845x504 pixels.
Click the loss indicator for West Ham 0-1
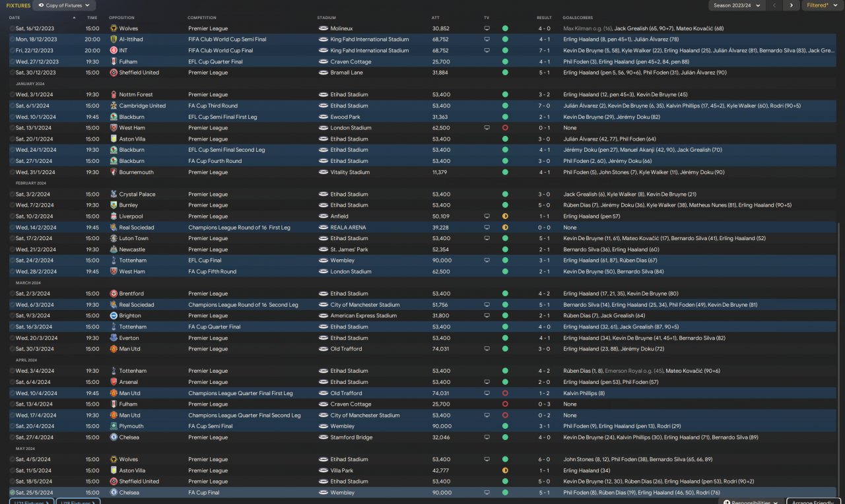click(505, 128)
